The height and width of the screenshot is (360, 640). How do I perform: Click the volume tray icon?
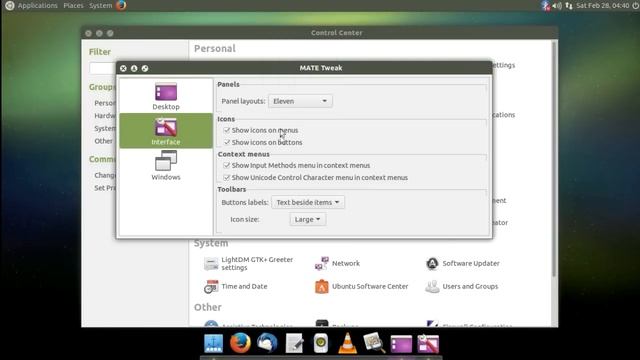(557, 6)
